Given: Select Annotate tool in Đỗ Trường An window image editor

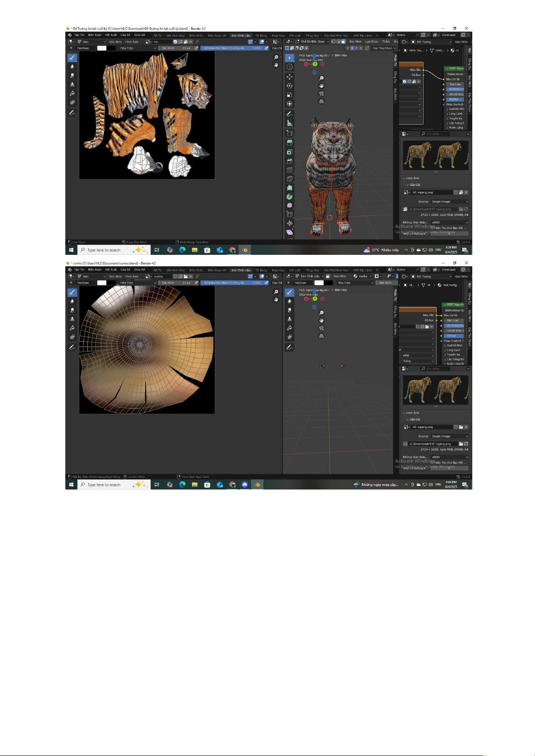Looking at the screenshot, I should click(72, 113).
